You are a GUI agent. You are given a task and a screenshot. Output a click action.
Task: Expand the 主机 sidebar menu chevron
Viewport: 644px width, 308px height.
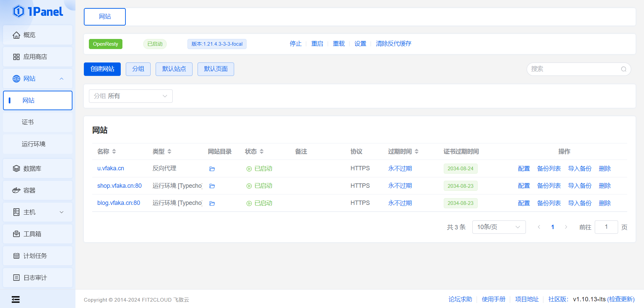(x=61, y=212)
